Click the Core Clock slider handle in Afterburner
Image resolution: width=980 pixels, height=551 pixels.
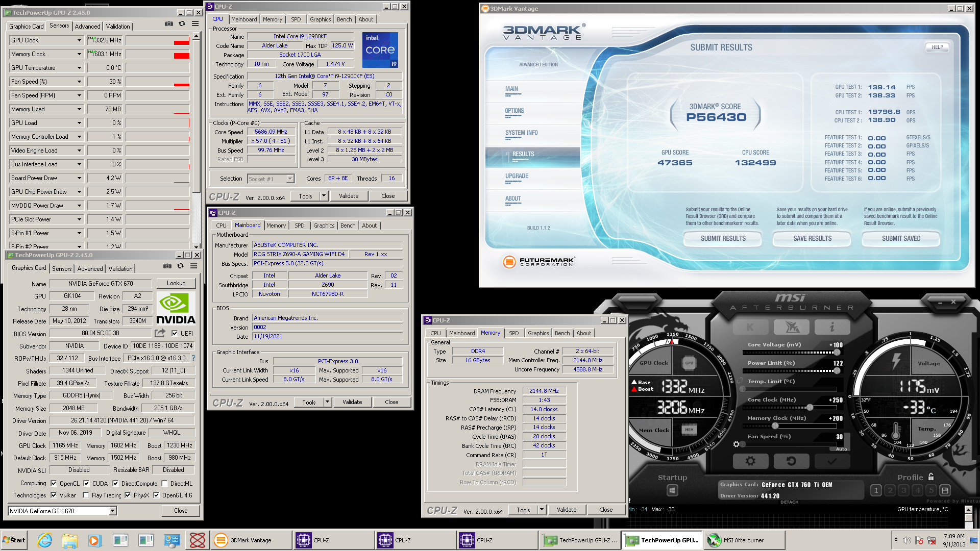[x=810, y=408]
